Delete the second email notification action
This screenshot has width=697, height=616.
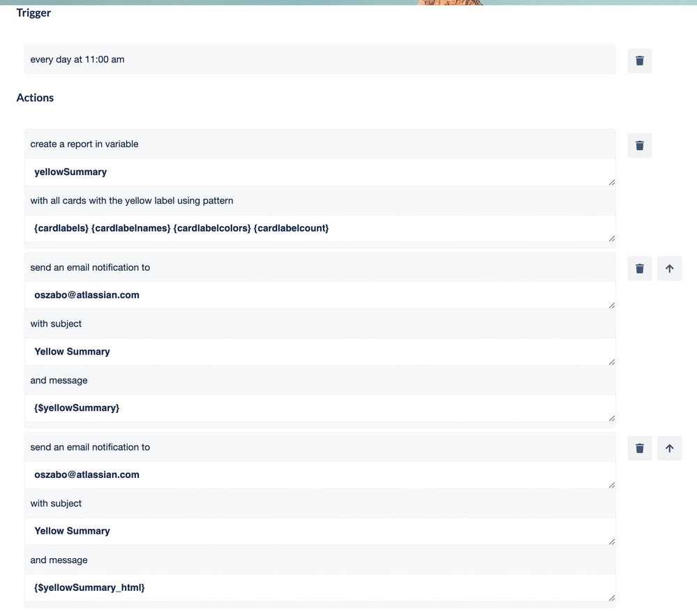click(x=639, y=448)
